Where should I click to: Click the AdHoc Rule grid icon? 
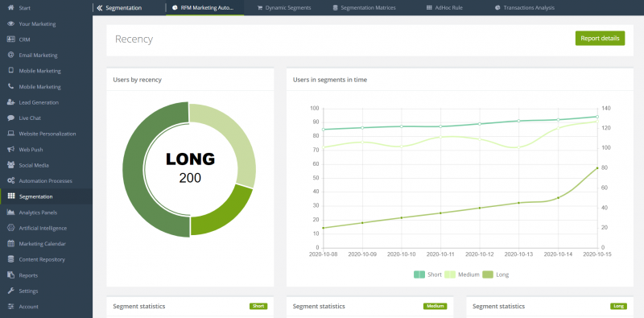pyautogui.click(x=429, y=8)
